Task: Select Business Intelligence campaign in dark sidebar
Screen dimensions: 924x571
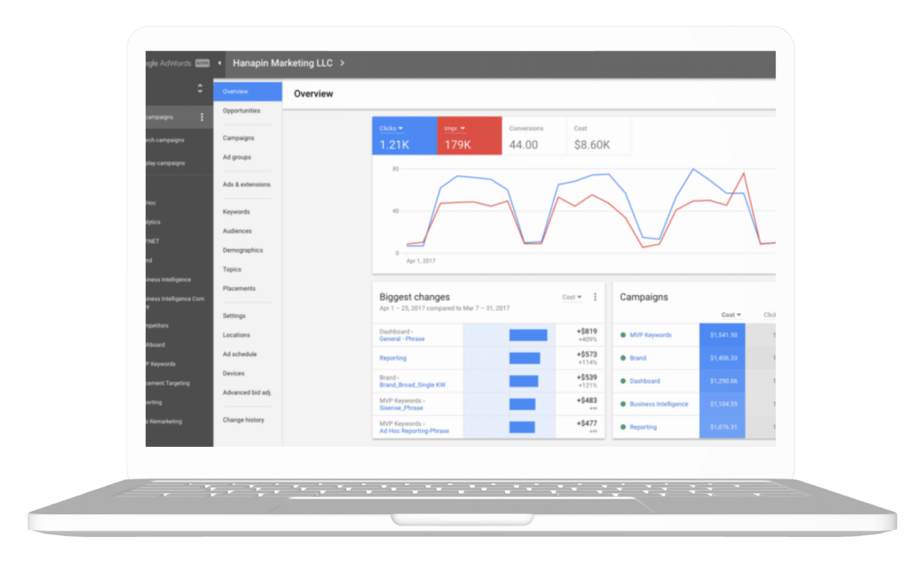Action: (169, 280)
